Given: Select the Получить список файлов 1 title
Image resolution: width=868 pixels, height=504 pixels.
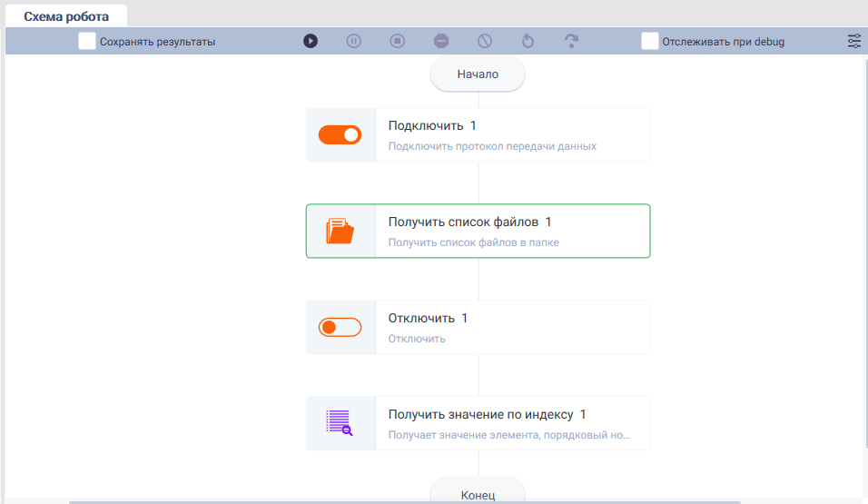Looking at the screenshot, I should (x=469, y=222).
